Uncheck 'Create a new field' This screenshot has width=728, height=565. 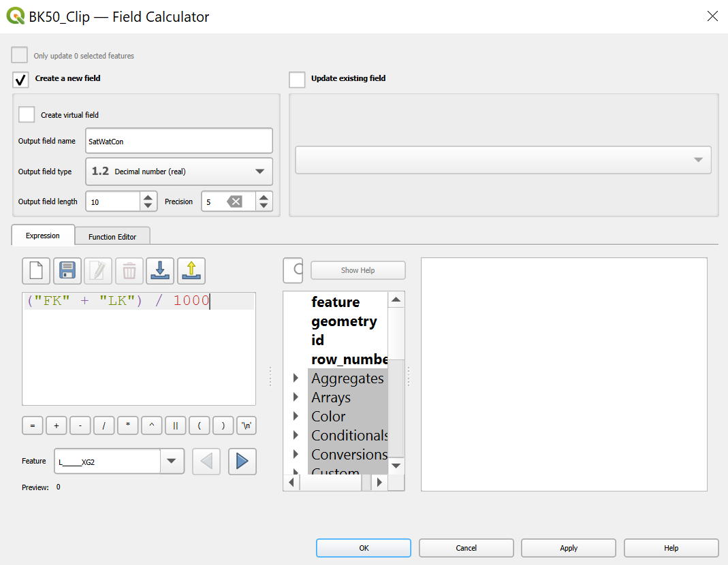pos(20,80)
